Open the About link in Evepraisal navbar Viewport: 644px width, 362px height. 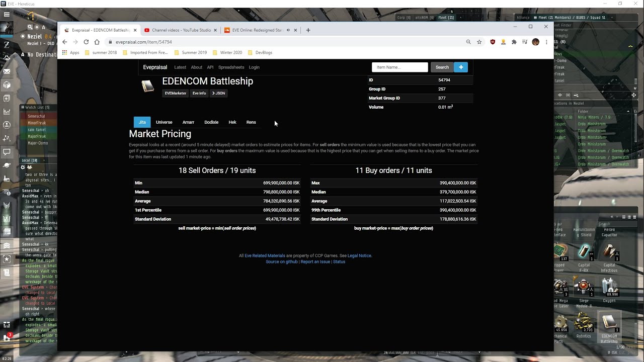coord(197,67)
